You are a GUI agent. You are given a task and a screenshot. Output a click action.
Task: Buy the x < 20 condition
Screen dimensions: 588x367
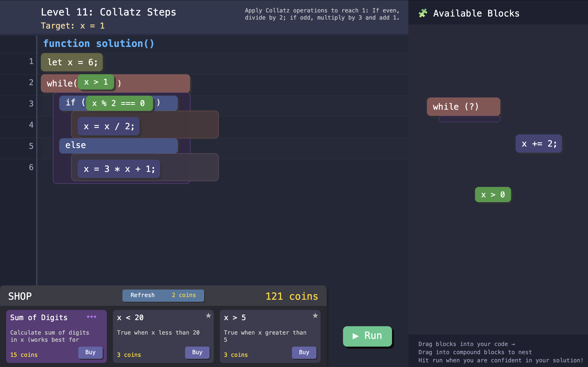197,352
